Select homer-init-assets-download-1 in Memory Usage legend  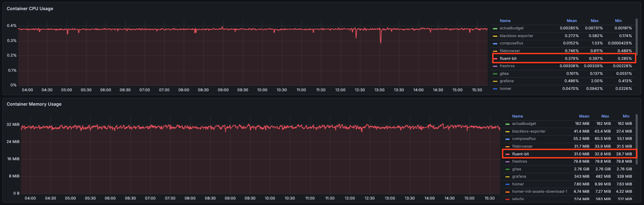540,191
